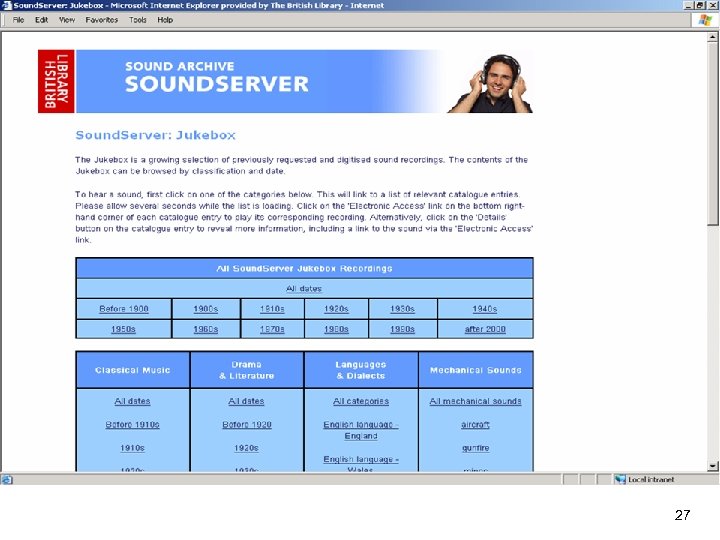The height and width of the screenshot is (540, 720).
Task: Open Before 1920 under Drama & Literature
Action: [247, 425]
